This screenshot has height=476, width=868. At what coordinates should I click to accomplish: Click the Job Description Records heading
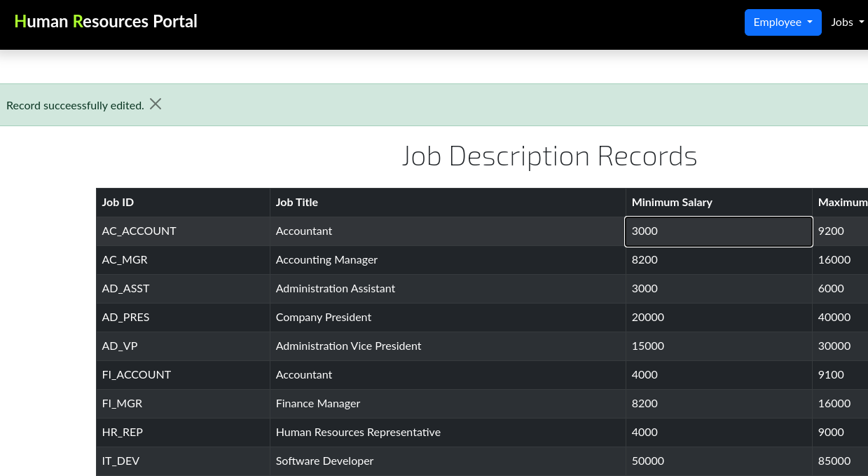(x=549, y=156)
